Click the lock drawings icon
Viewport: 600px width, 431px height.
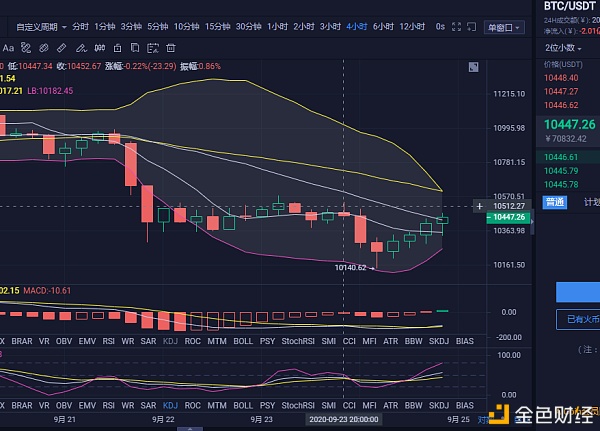coord(117,48)
